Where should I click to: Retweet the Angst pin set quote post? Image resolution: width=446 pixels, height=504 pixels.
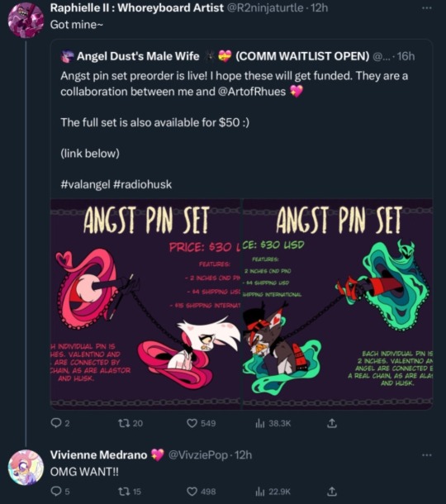point(130,423)
